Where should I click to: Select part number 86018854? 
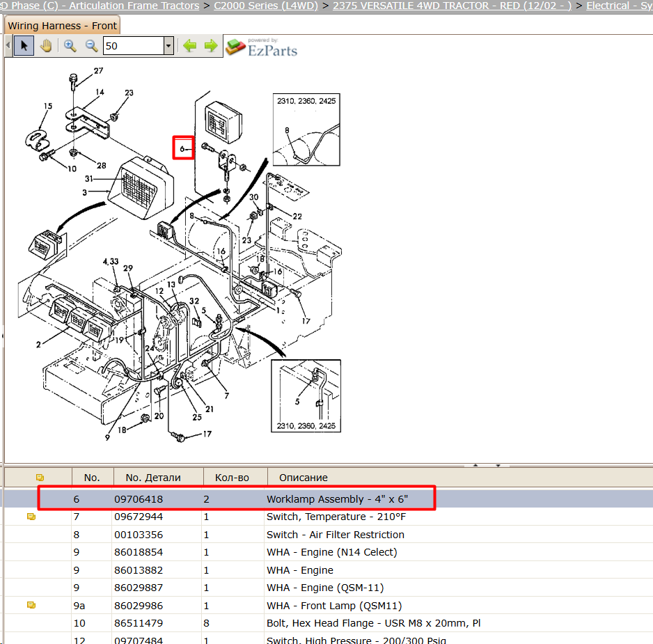tap(139, 552)
